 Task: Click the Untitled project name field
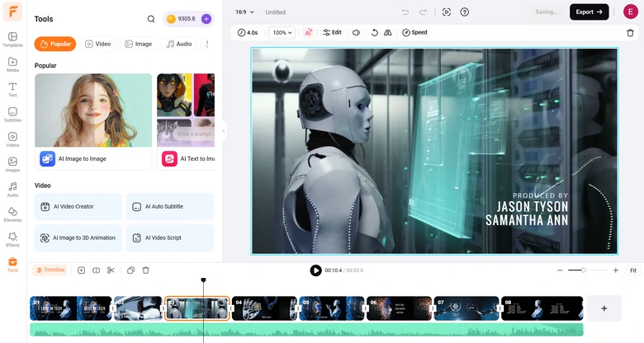click(x=275, y=12)
